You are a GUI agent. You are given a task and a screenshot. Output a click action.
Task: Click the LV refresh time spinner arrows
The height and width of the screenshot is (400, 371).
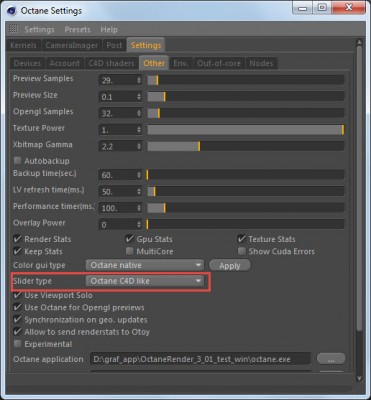139,192
